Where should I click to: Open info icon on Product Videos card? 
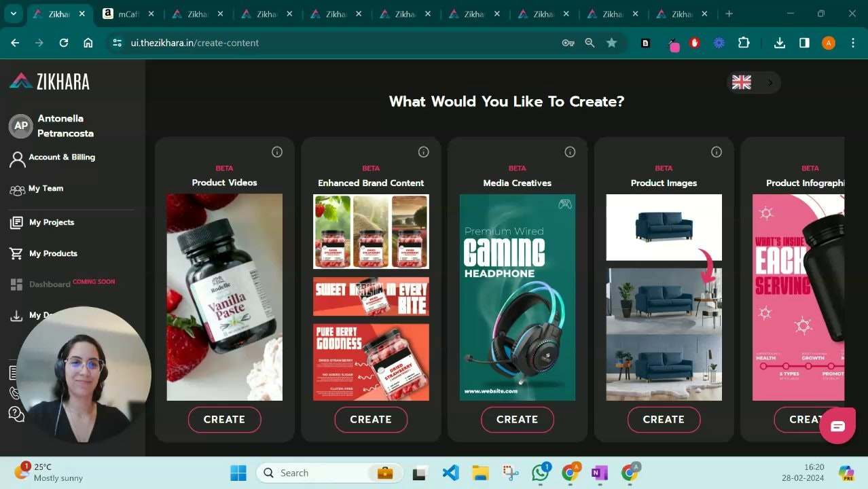click(277, 152)
